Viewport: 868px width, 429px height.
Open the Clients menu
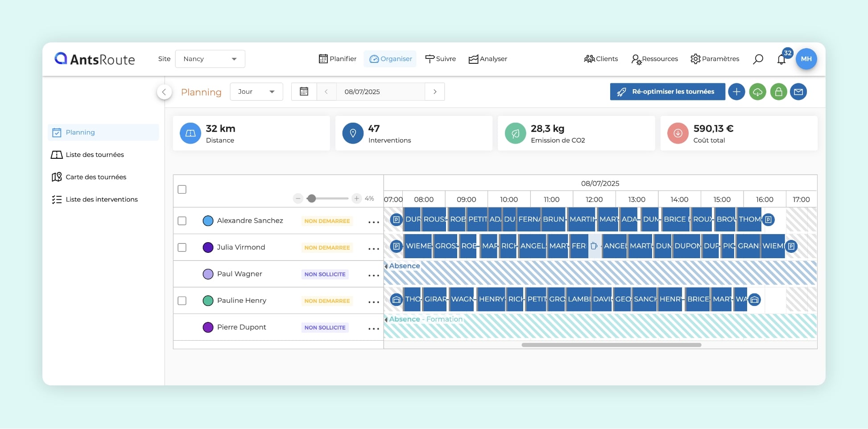click(601, 59)
